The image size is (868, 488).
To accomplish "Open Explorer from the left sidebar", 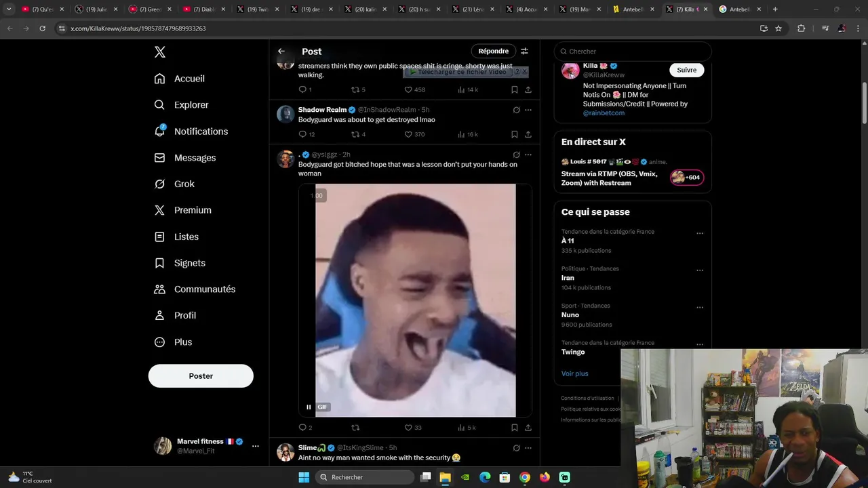I will [x=182, y=105].
